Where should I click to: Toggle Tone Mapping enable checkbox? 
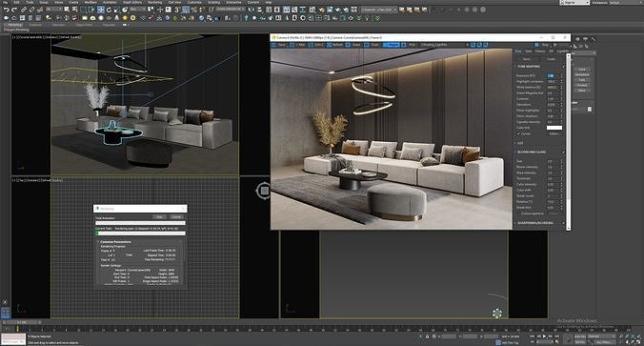563,67
